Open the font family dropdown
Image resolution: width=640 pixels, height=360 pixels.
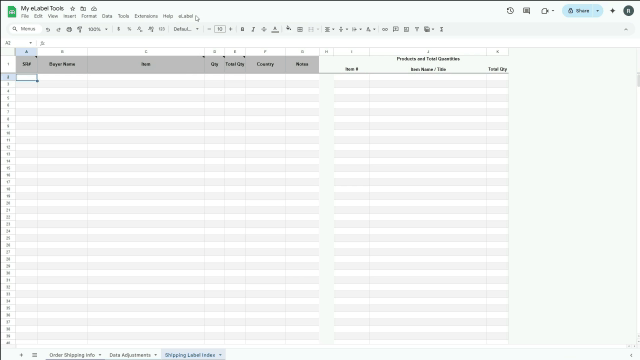point(186,29)
